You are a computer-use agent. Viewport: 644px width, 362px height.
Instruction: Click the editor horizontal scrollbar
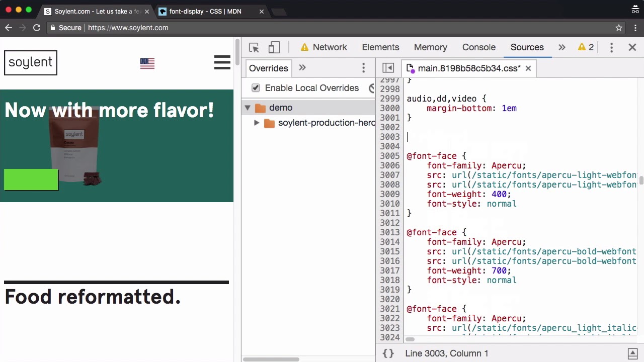coord(410,339)
